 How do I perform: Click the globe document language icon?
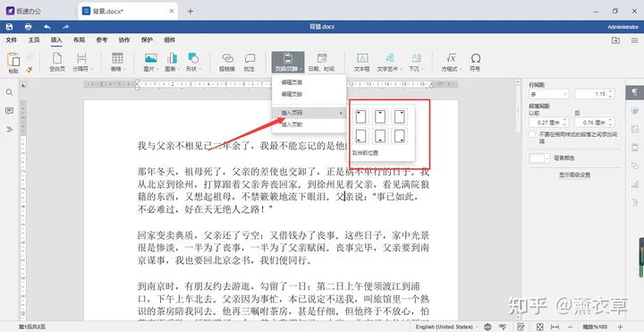point(487,327)
